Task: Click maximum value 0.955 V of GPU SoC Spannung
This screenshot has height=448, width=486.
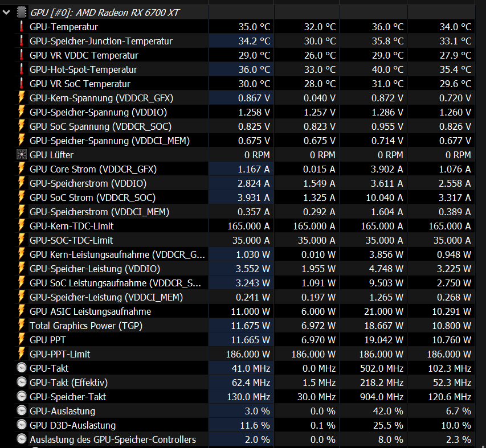Action: pyautogui.click(x=387, y=126)
